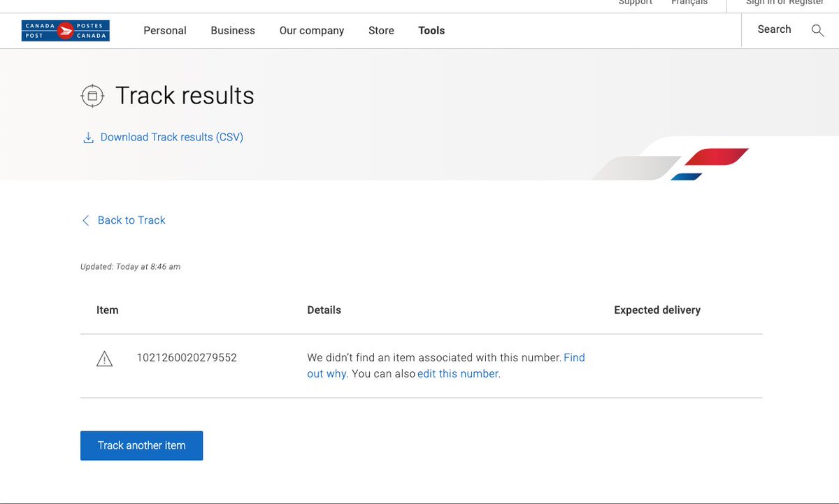This screenshot has height=504, width=839.
Task: Click the Search label in header
Action: [774, 29]
